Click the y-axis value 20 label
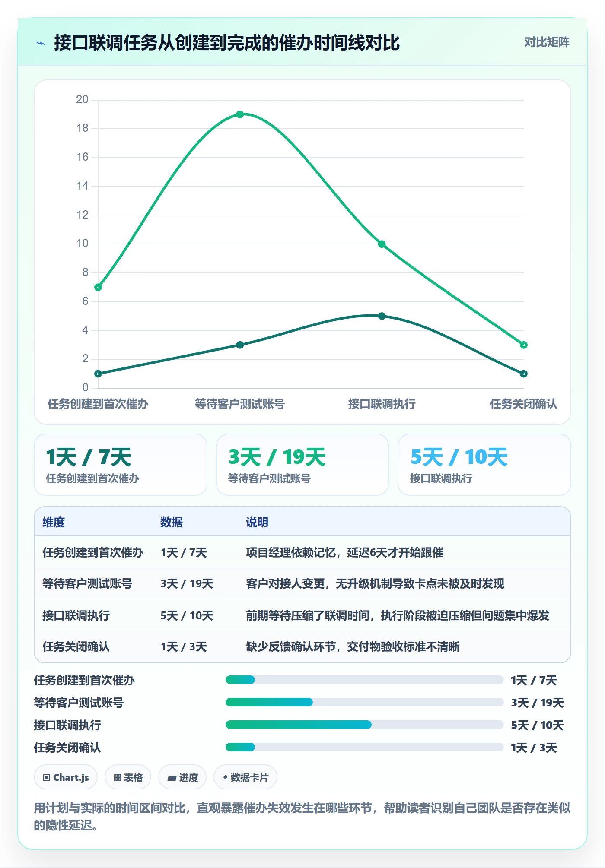Viewport: 605px width, 868px height. coord(82,100)
